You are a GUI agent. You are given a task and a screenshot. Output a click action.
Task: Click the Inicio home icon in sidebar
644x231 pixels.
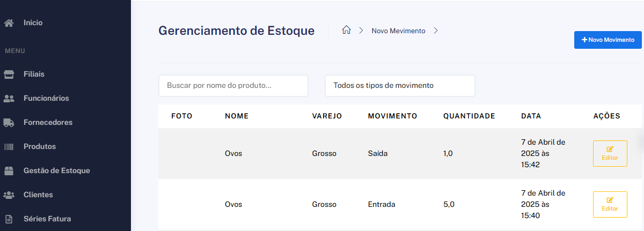[9, 23]
